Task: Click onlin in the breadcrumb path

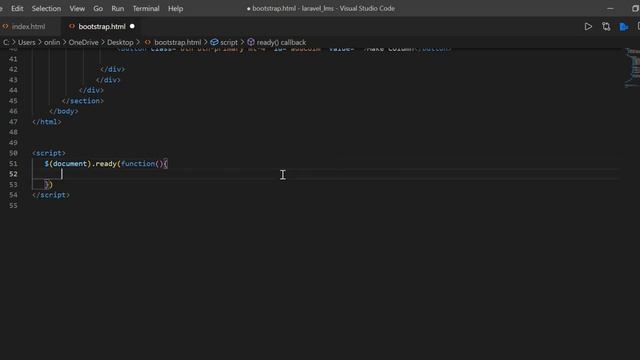Action: [52, 42]
